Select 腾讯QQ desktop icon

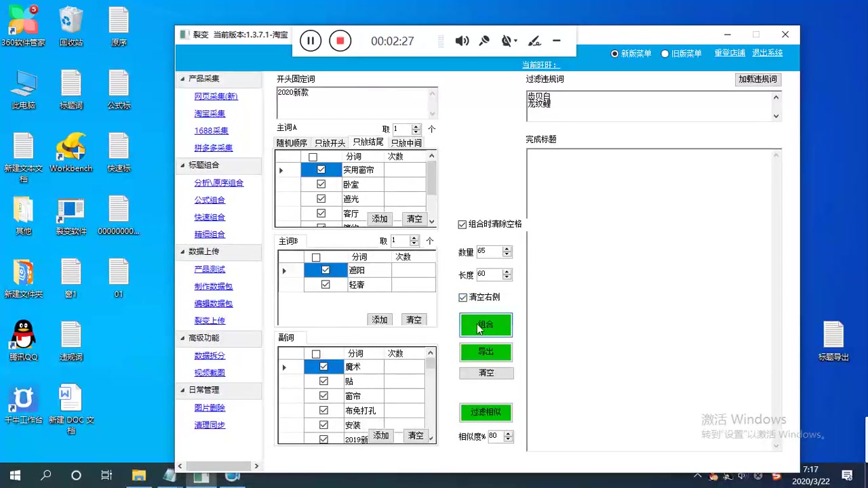(x=23, y=340)
